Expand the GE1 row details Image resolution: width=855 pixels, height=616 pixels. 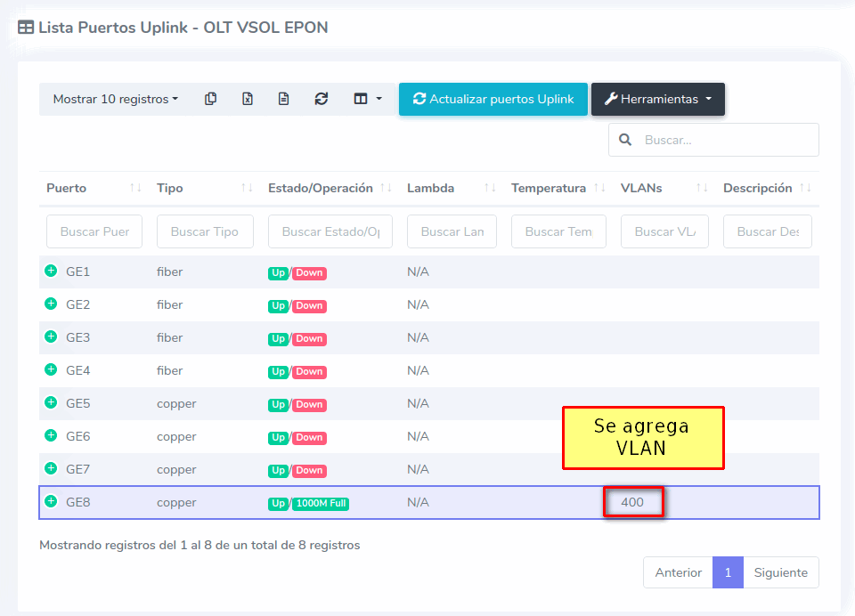[51, 271]
